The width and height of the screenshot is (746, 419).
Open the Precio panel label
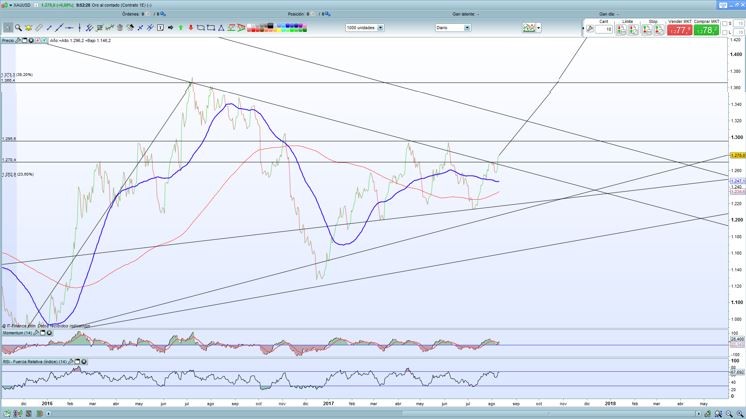coord(8,40)
